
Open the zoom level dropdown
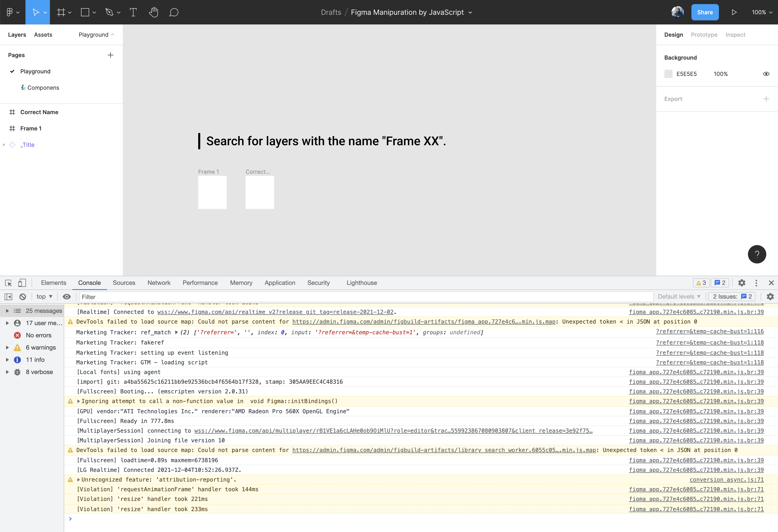762,12
